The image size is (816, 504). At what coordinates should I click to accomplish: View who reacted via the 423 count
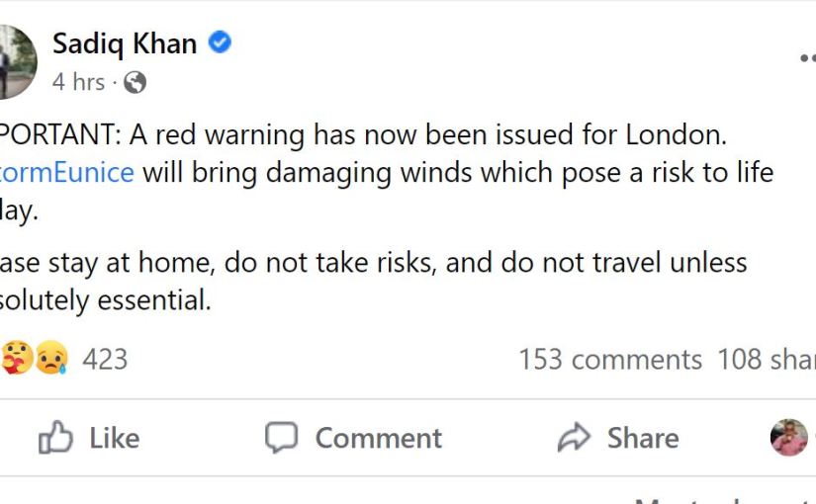pos(105,359)
